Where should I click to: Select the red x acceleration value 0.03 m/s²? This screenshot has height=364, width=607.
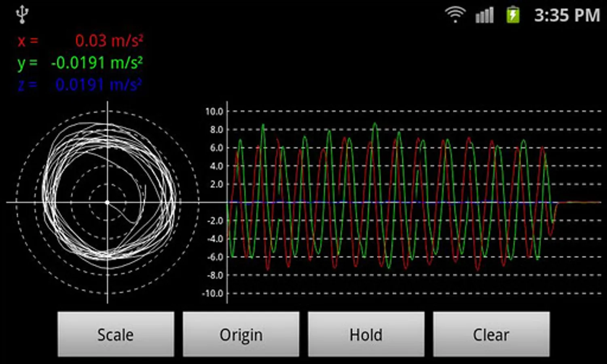pyautogui.click(x=109, y=40)
